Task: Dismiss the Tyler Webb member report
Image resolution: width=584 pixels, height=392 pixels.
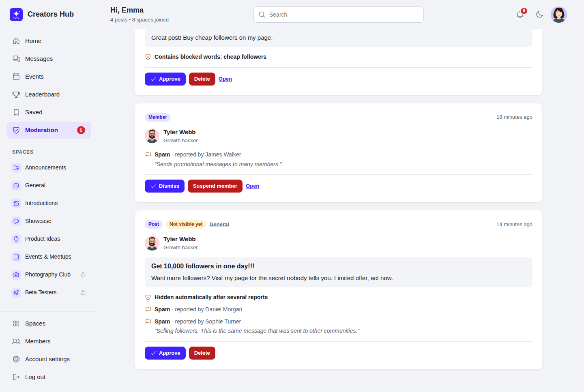Action: (165, 186)
